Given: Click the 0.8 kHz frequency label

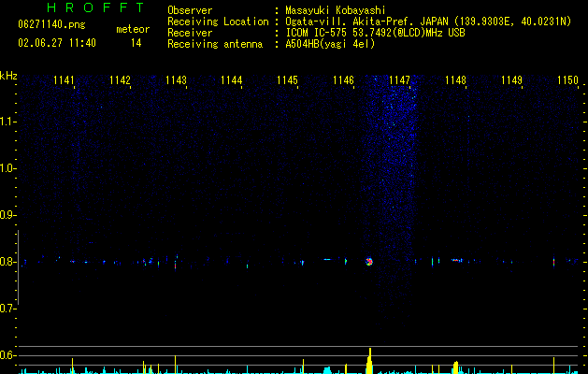Looking at the screenshot, I should tap(7, 262).
